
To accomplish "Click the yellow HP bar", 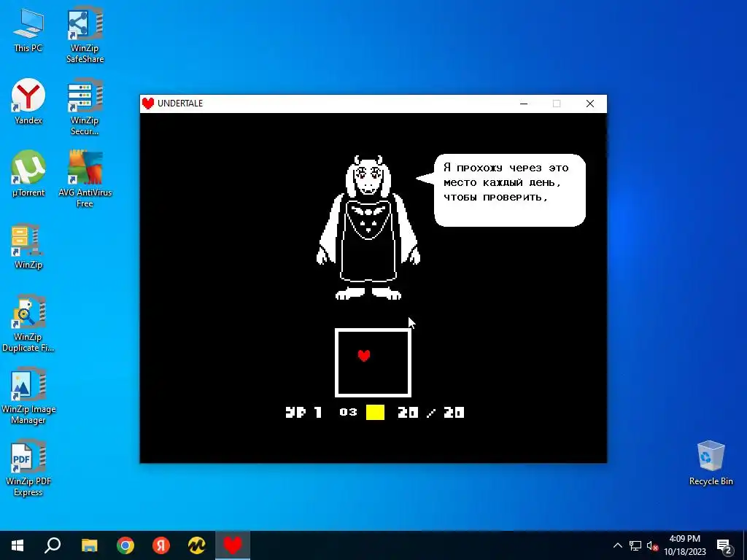I will (x=376, y=413).
